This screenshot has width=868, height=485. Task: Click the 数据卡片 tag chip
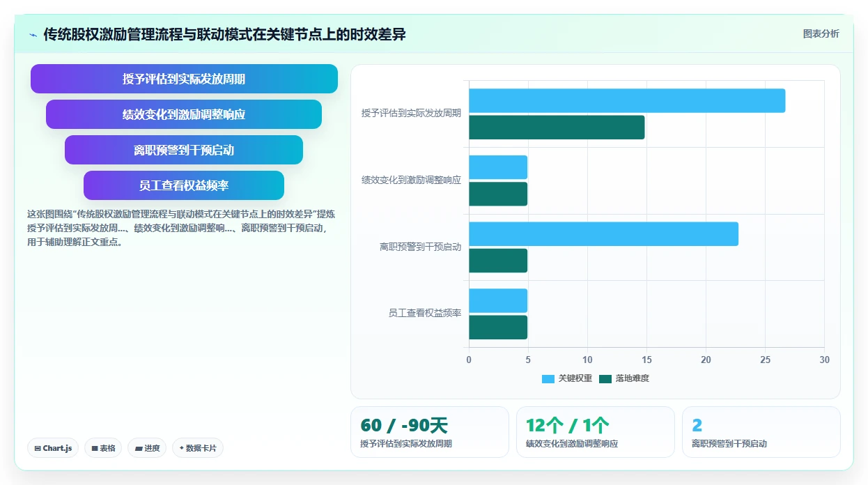(x=198, y=448)
